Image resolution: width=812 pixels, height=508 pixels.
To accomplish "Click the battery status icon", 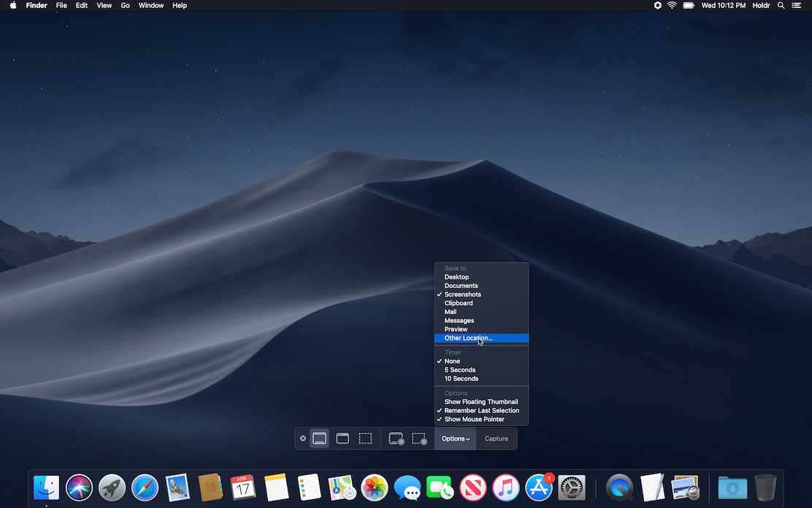I will pyautogui.click(x=689, y=5).
